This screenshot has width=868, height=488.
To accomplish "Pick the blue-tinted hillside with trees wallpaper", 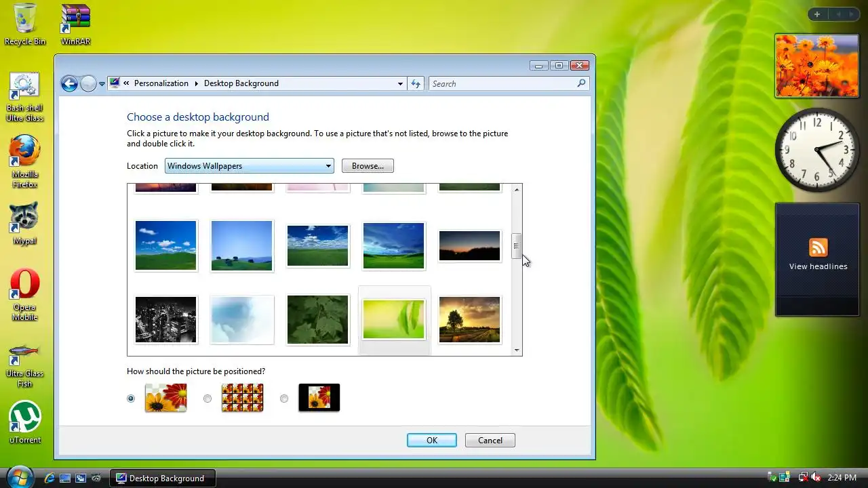I will point(242,245).
